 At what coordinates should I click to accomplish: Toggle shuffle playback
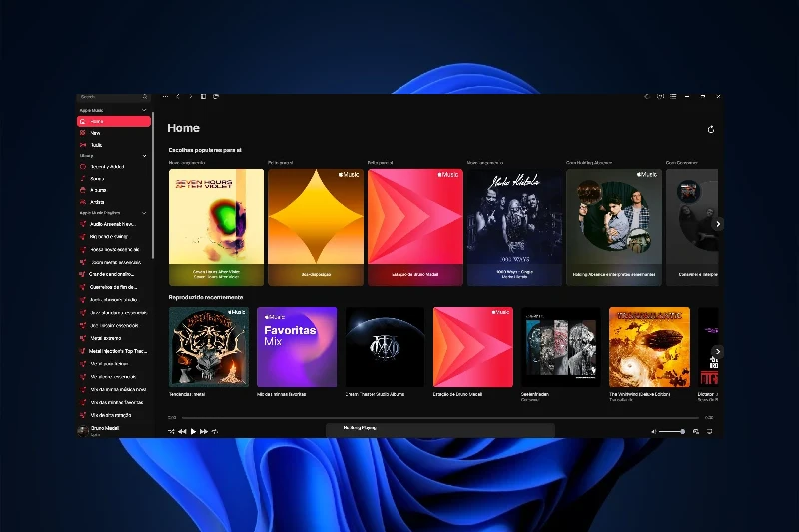pos(171,431)
